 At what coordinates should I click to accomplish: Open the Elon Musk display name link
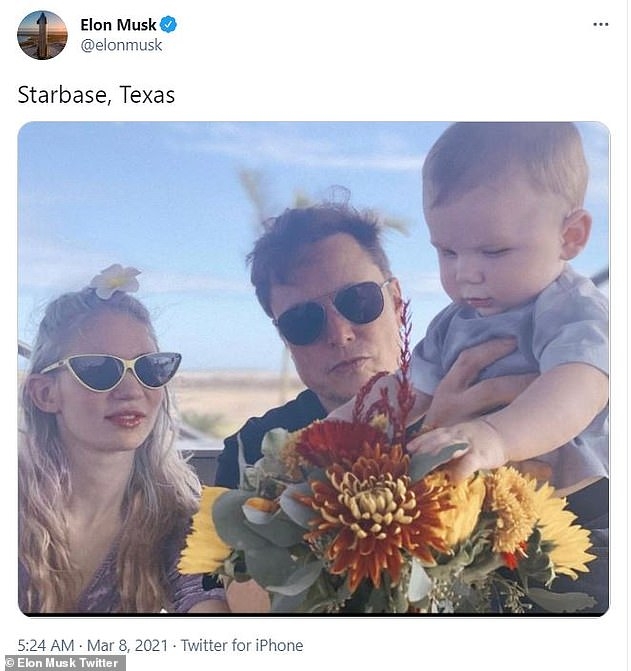tap(118, 25)
